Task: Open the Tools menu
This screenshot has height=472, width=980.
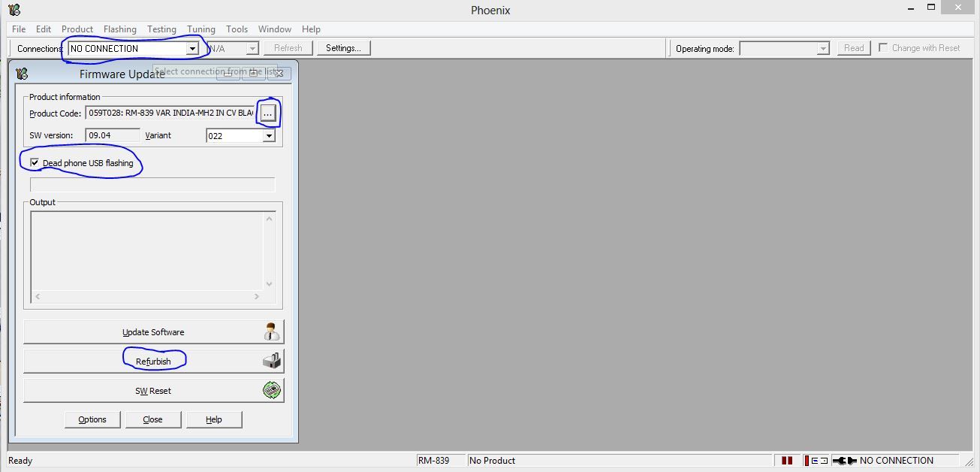Action: tap(237, 29)
